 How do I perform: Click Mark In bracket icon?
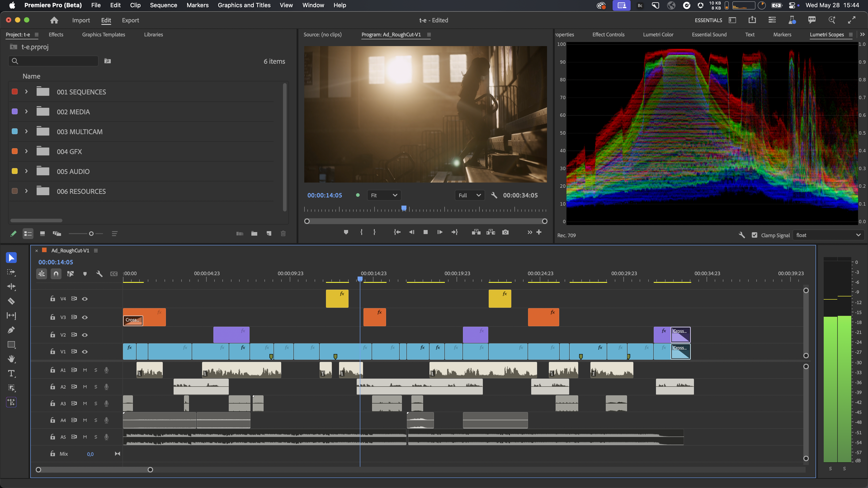pos(361,232)
